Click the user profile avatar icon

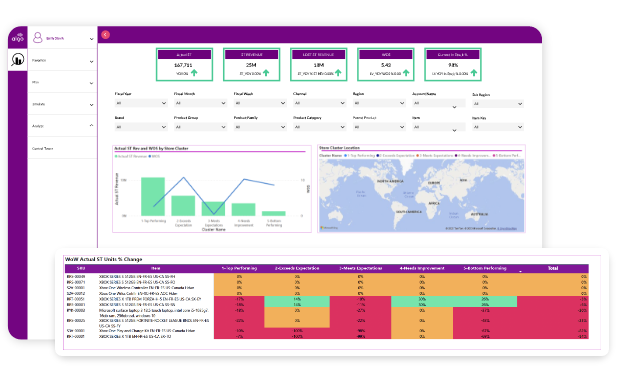(38, 37)
